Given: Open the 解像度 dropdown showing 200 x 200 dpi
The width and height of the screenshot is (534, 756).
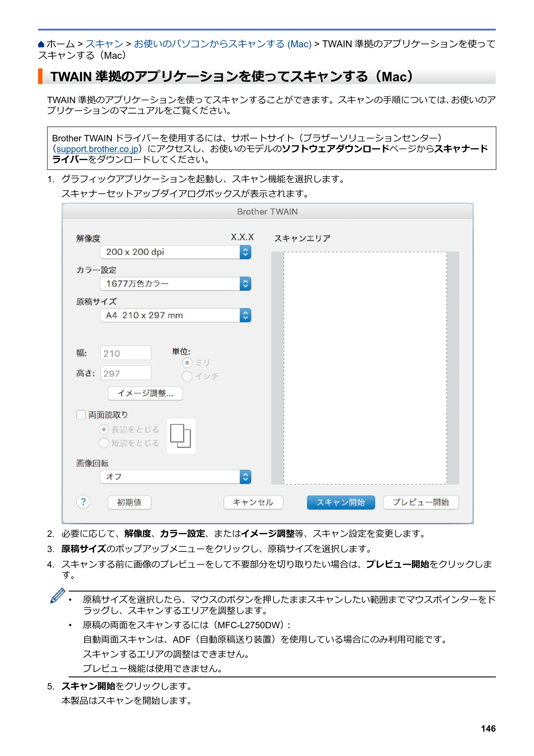Looking at the screenshot, I should pos(176,252).
